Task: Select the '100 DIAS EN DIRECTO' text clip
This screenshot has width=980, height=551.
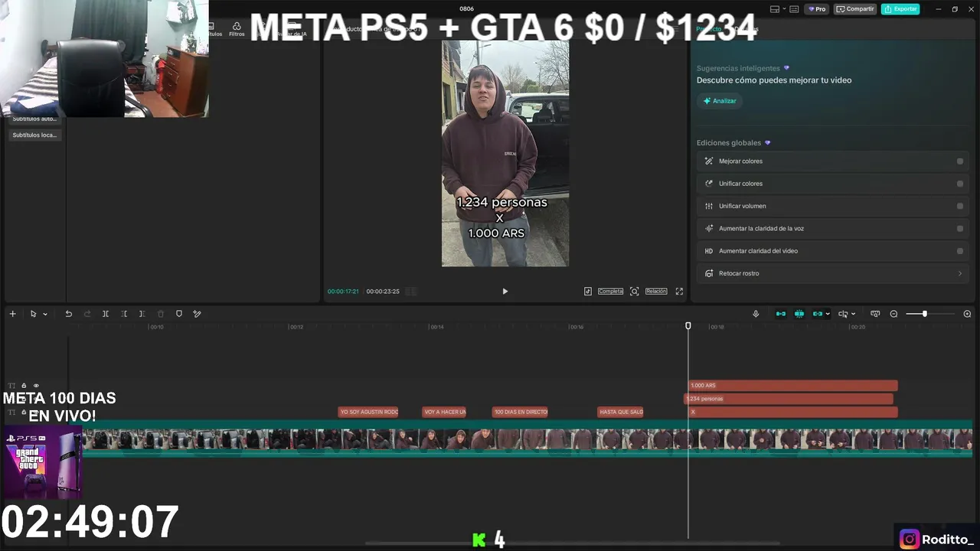Action: (520, 412)
